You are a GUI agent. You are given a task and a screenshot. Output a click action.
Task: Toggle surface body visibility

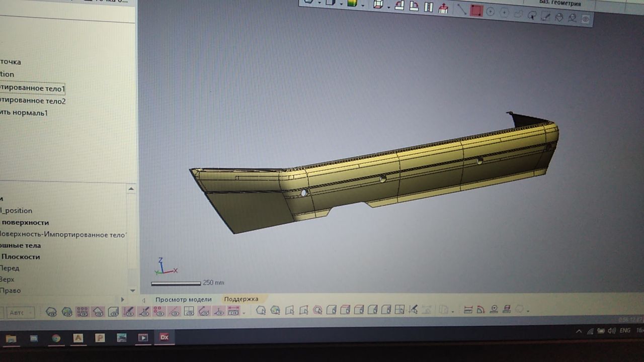(x=98, y=312)
